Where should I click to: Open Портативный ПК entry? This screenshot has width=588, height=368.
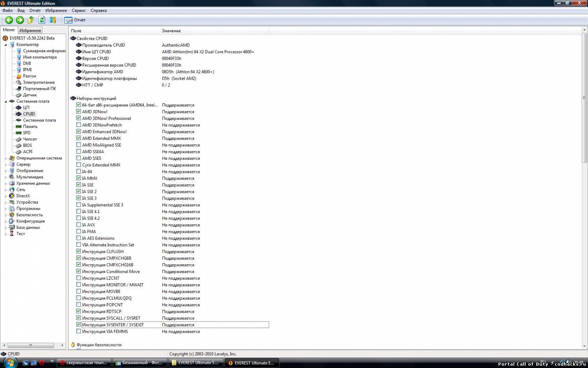[39, 89]
